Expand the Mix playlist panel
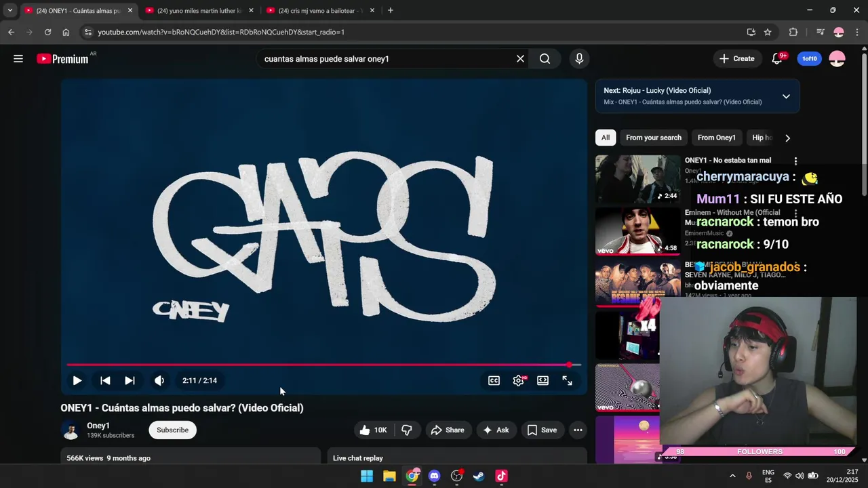The width and height of the screenshot is (868, 488). pyautogui.click(x=786, y=96)
